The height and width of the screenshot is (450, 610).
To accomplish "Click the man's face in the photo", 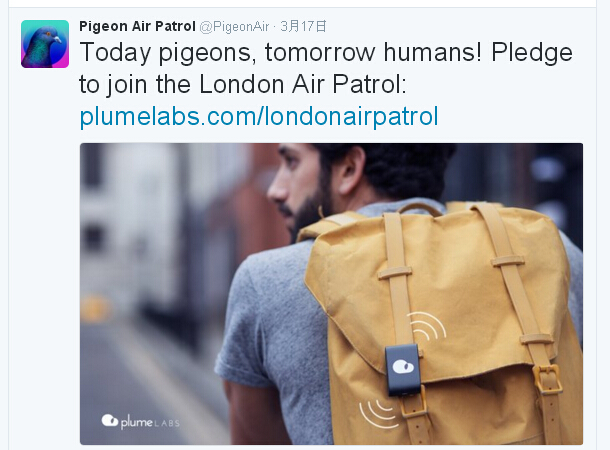I will [x=300, y=187].
